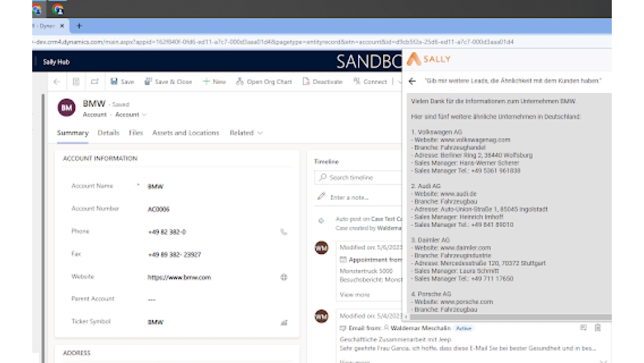644x363 pixels.
Task: Expand Connect command dropdown arrow
Action: (399, 82)
